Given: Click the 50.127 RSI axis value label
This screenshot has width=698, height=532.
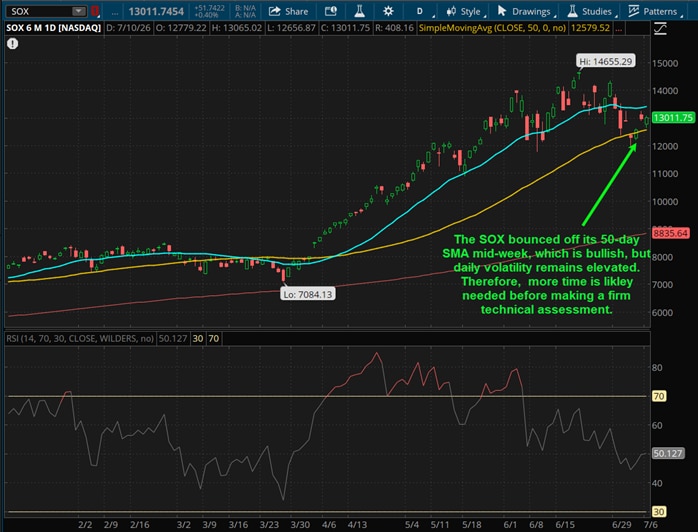Looking at the screenshot, I should [668, 453].
